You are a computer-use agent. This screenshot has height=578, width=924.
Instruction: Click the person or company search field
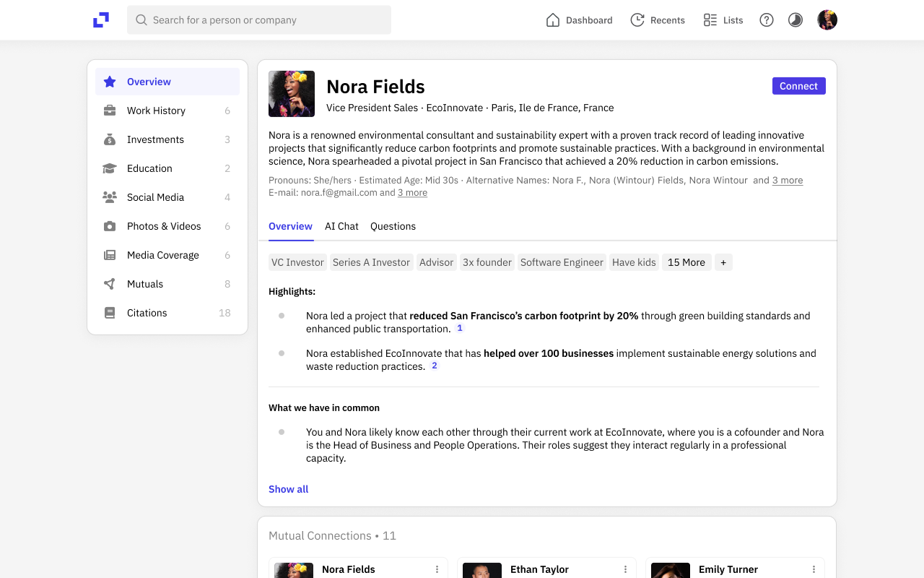260,20
